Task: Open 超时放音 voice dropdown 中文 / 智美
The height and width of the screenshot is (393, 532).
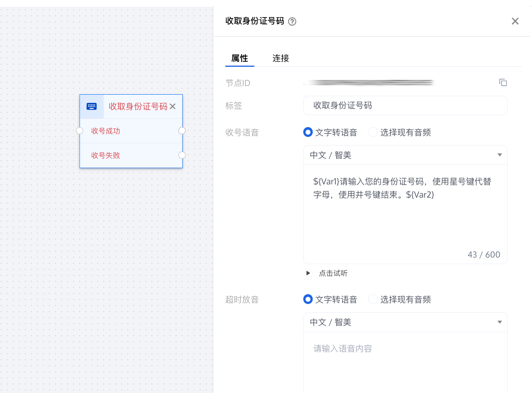Action: [x=405, y=322]
